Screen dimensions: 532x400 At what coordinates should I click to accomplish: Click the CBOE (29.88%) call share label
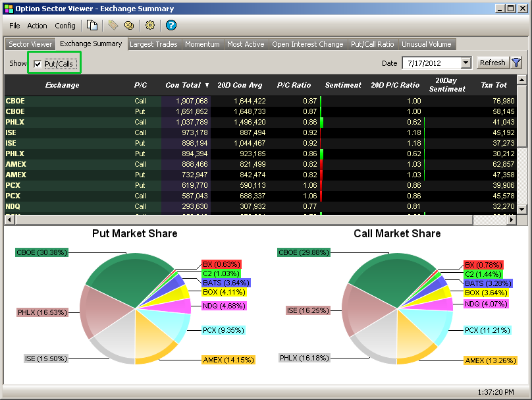pyautogui.click(x=304, y=252)
